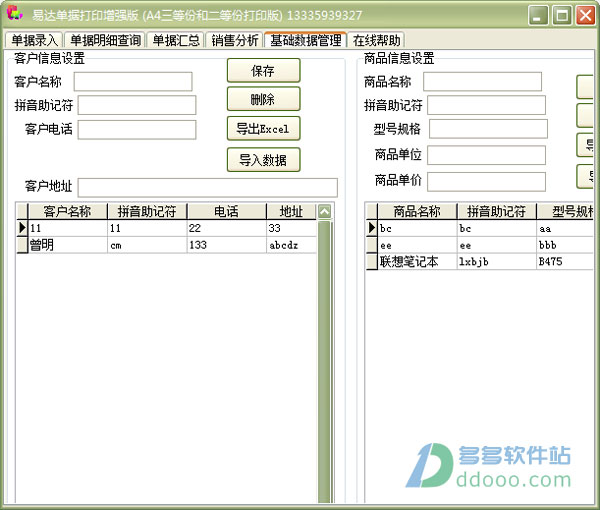Click the 型号规格 input field

click(x=488, y=129)
